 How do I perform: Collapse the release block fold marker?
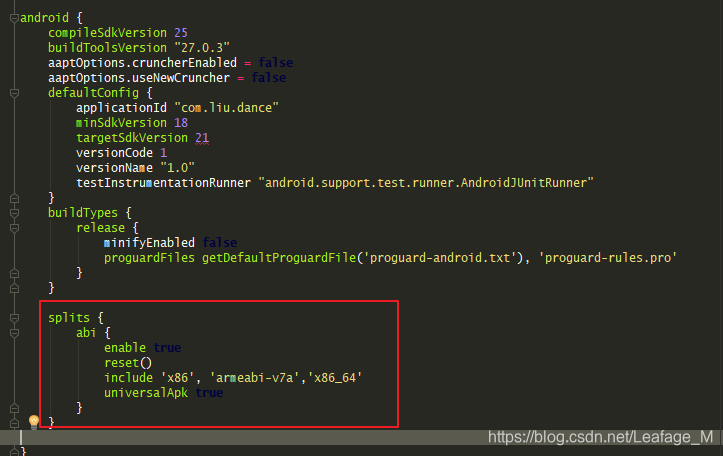point(14,228)
